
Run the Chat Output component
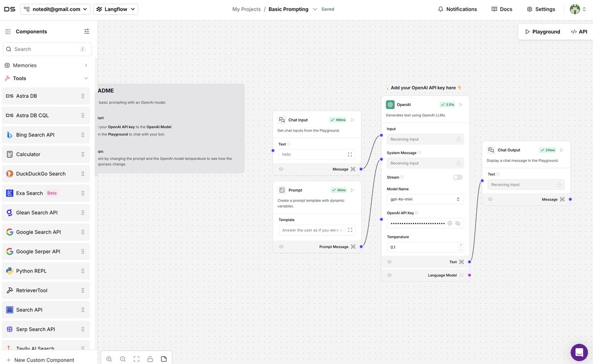click(x=561, y=150)
